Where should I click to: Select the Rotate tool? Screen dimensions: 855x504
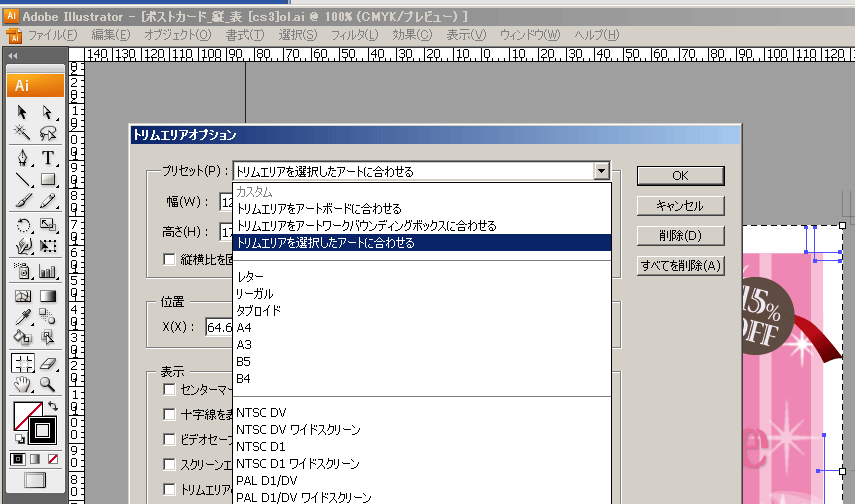pos(22,225)
